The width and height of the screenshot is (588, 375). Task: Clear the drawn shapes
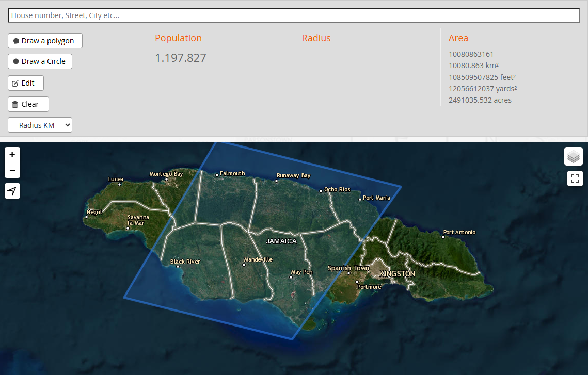[x=28, y=104]
